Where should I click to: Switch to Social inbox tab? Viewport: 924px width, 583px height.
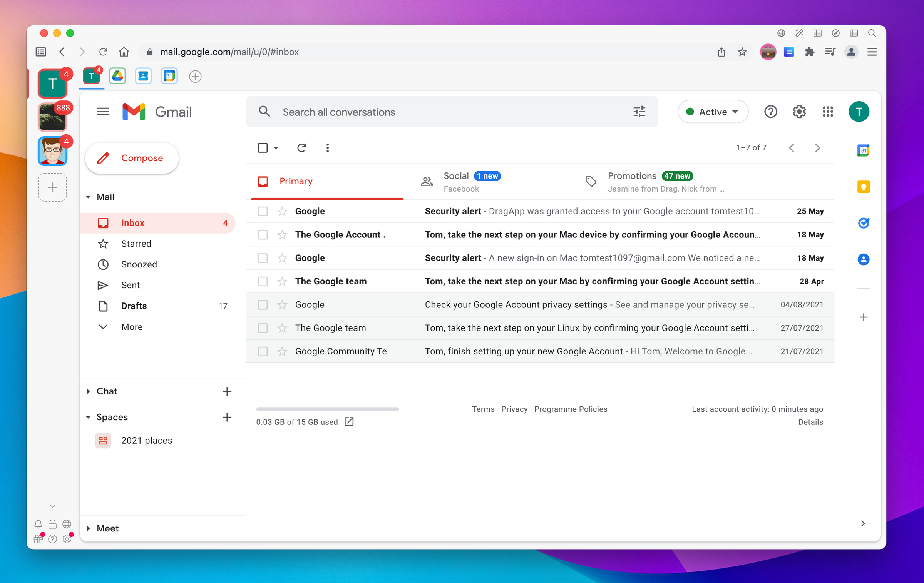click(488, 182)
